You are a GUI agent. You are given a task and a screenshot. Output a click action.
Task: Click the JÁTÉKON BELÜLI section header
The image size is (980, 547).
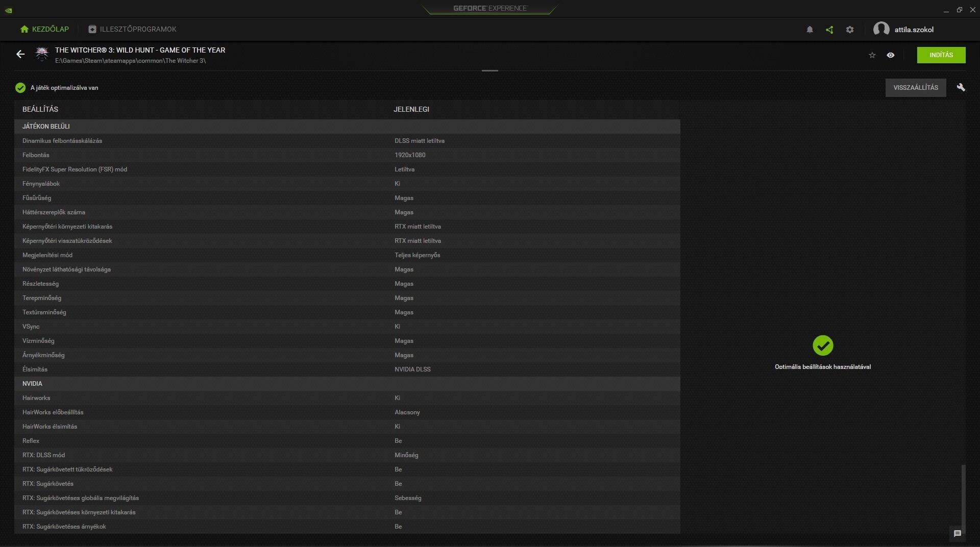[x=347, y=127]
